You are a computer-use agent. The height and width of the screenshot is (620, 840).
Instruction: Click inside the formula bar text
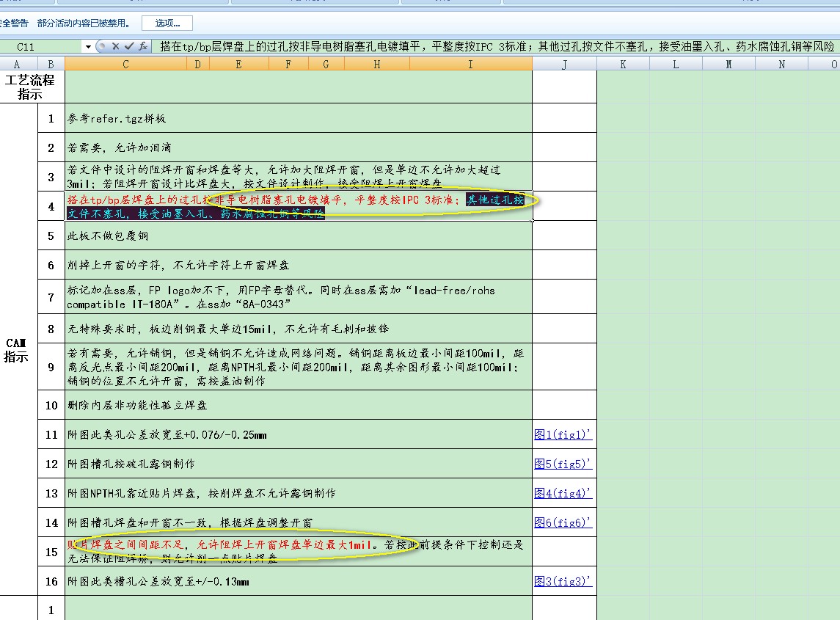tap(496, 47)
